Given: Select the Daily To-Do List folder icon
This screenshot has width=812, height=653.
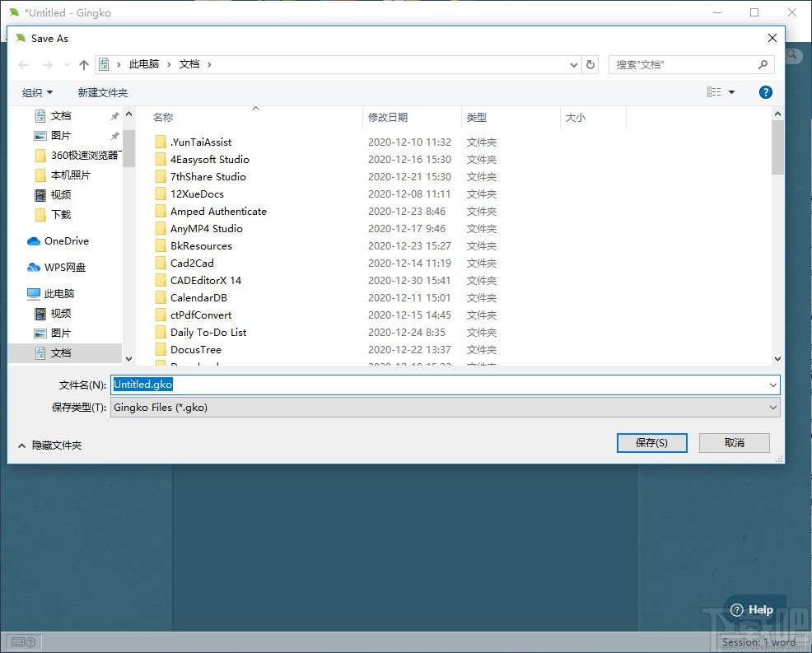Looking at the screenshot, I should tap(161, 333).
